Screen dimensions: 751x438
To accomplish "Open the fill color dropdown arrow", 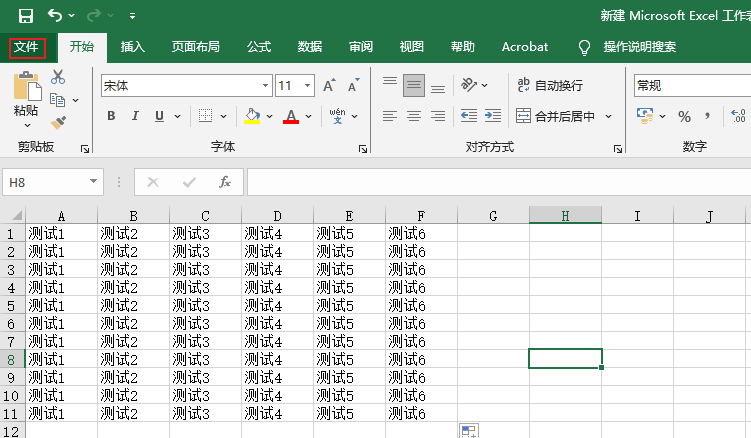I will pos(269,116).
